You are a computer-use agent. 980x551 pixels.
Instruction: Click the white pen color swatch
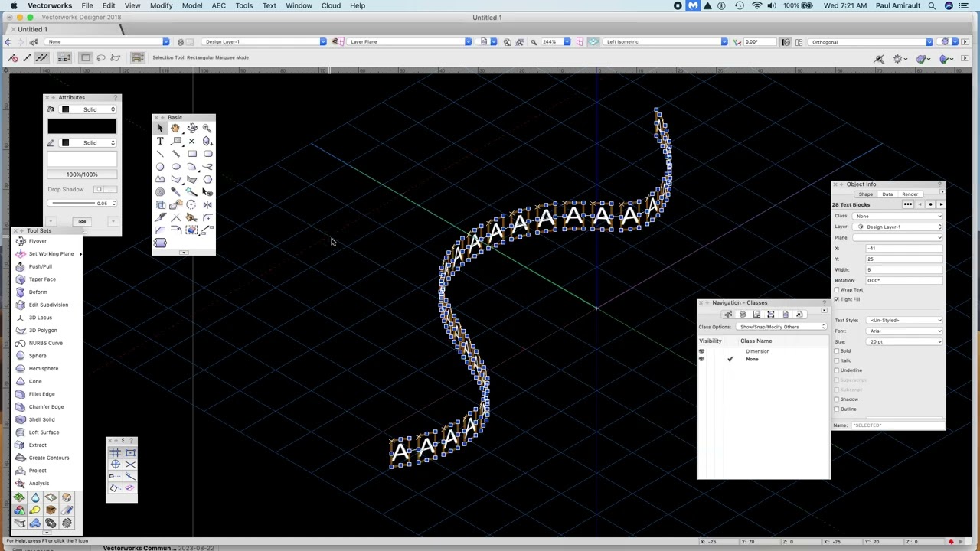pyautogui.click(x=82, y=159)
